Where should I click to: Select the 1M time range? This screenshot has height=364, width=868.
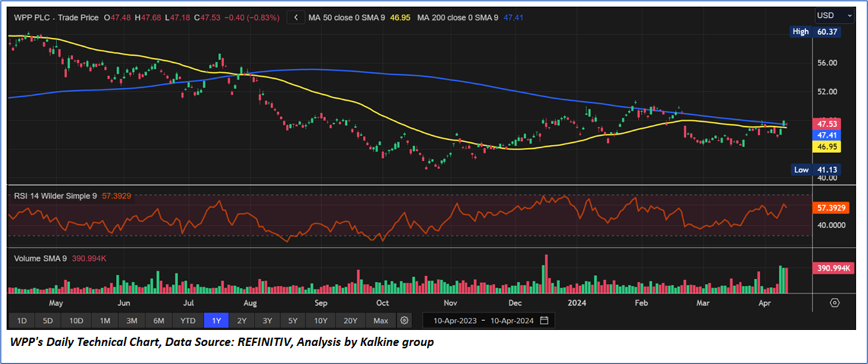point(105,320)
